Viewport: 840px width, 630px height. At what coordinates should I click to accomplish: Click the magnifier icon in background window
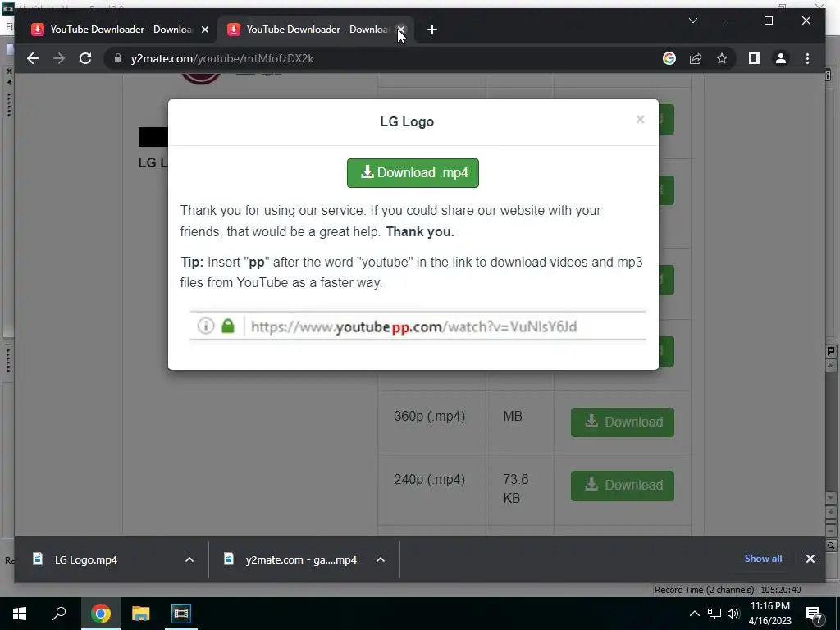(x=831, y=546)
